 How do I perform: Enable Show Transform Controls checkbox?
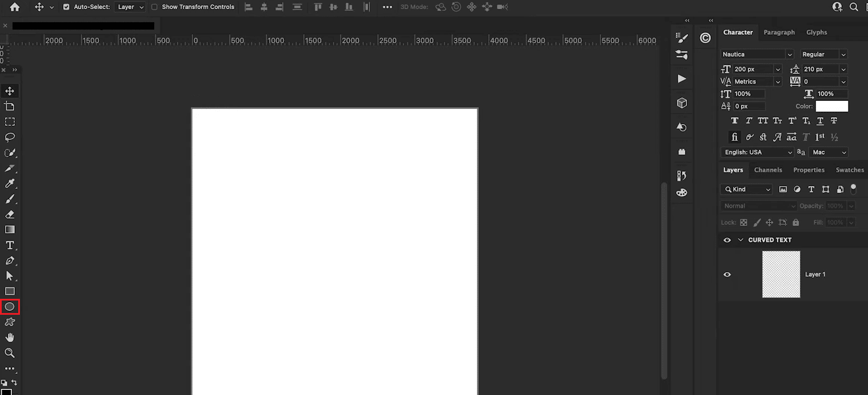(154, 7)
